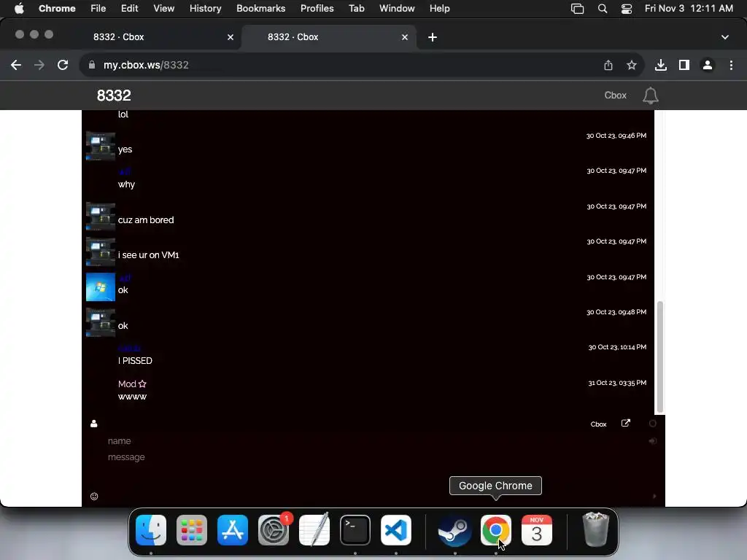Open the Window menu
Image resolution: width=747 pixels, height=560 pixels.
coord(397,8)
